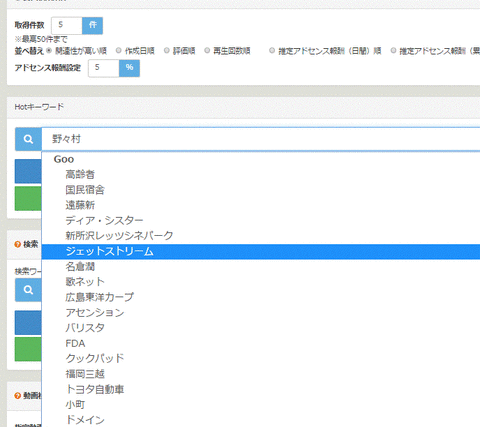Click the Hot keyword search magnifier icon
Image resolution: width=480 pixels, height=427 pixels.
point(28,139)
